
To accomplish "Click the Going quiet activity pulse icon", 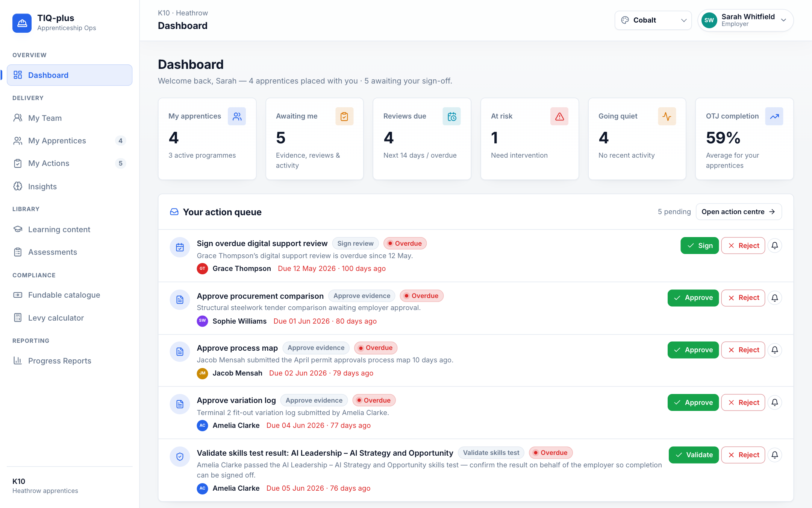I will tap(667, 116).
